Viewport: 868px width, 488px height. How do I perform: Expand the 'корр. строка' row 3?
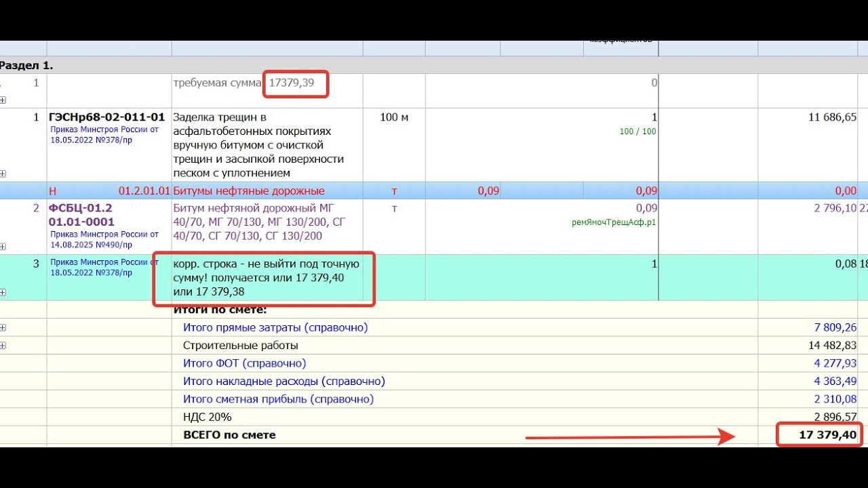(3, 293)
